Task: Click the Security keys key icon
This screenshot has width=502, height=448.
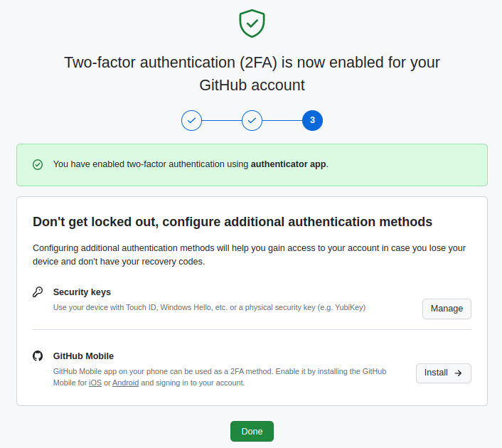Action: pyautogui.click(x=38, y=292)
